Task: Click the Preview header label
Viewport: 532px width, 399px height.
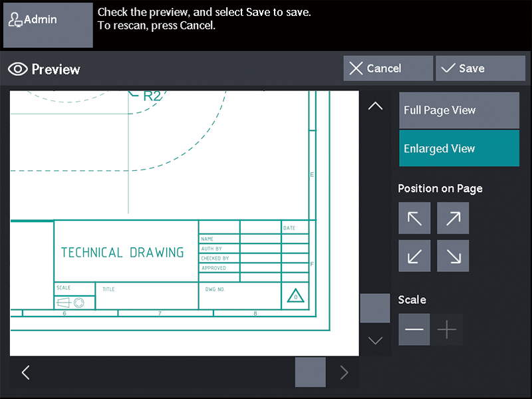Action: tap(55, 69)
